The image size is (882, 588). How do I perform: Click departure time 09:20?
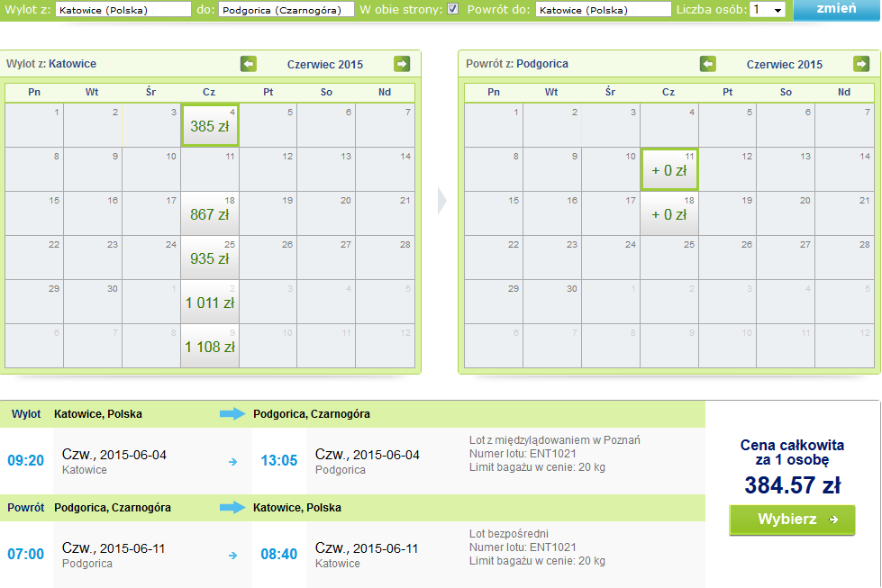click(x=26, y=460)
